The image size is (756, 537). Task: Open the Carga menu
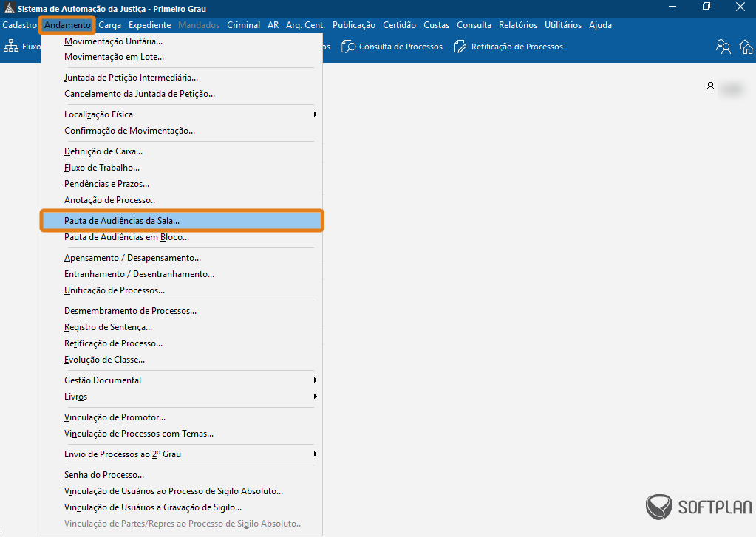(x=110, y=25)
